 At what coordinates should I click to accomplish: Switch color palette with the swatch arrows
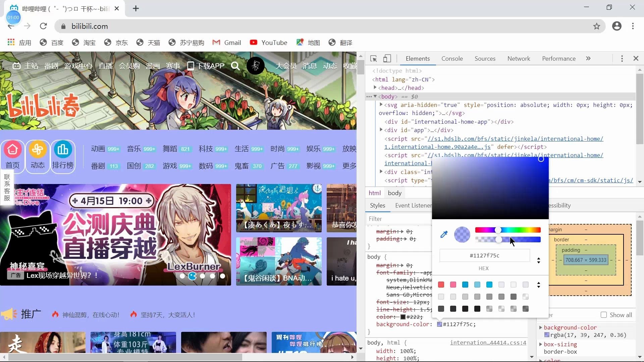tap(538, 285)
